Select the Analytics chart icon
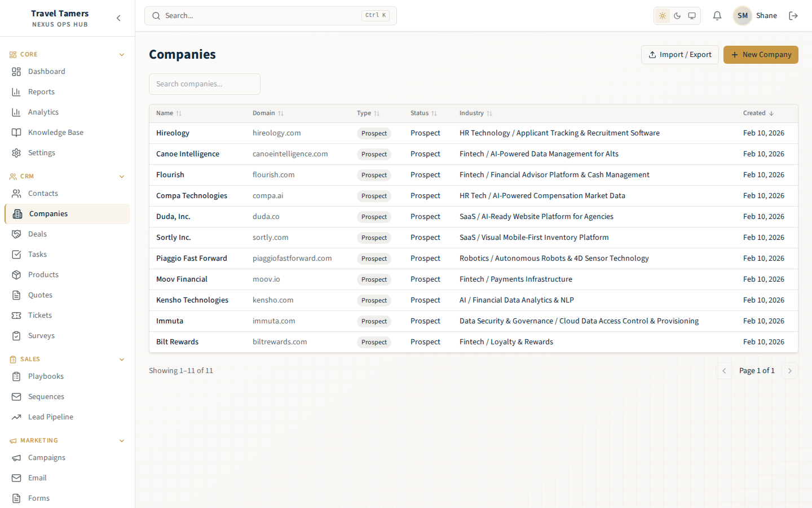The image size is (812, 508). pos(15,112)
